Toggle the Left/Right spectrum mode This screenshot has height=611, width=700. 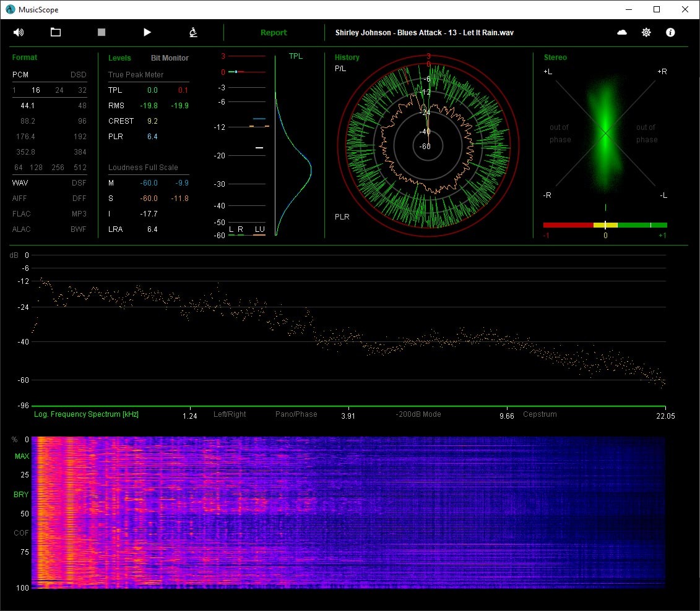coord(230,414)
